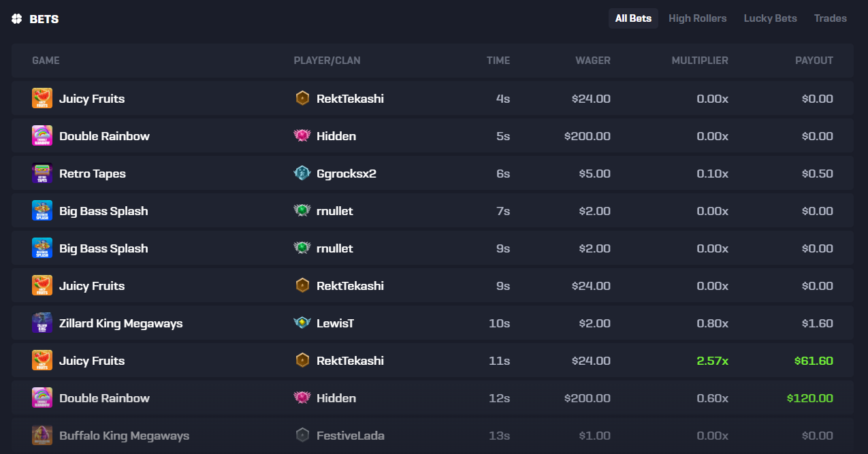The width and height of the screenshot is (868, 454).
Task: Open the Retro Tapes game link
Action: (93, 174)
